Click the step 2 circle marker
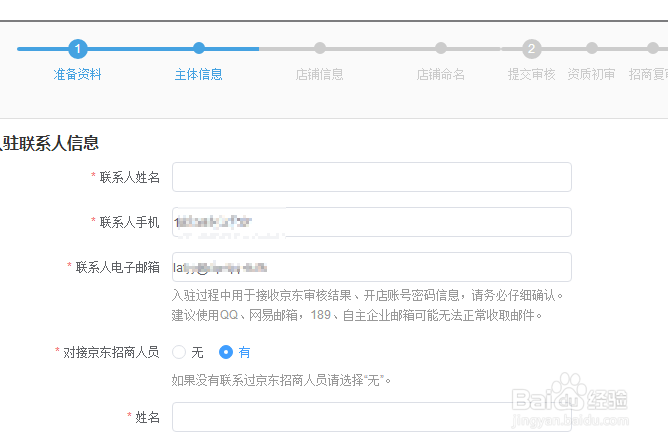The height and width of the screenshot is (444, 668). (x=532, y=49)
